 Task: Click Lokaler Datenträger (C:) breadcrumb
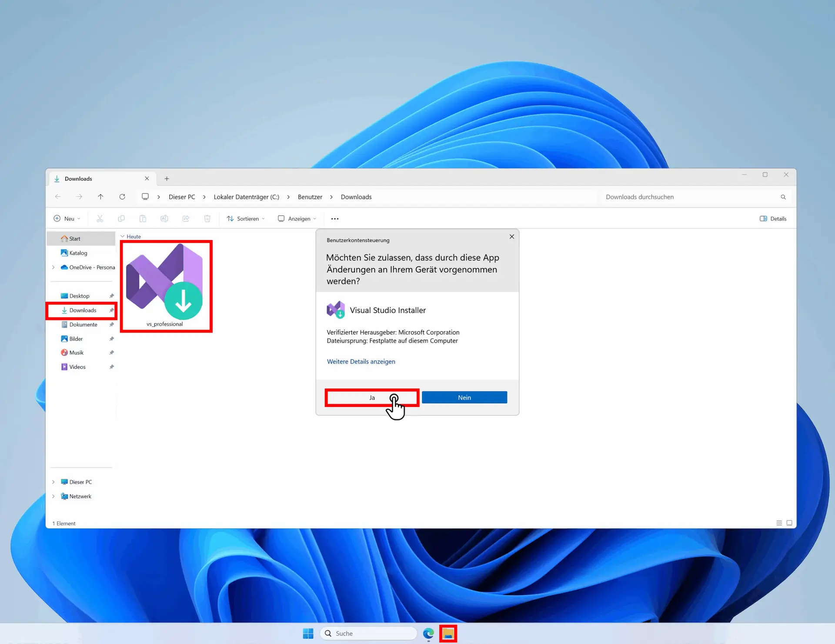coord(247,197)
